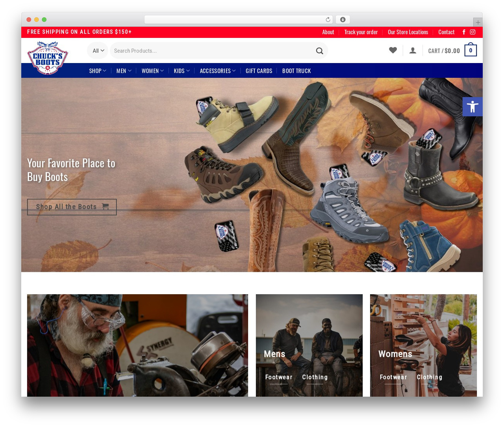504x427 pixels.
Task: Open Womens Footwear link
Action: tap(393, 377)
